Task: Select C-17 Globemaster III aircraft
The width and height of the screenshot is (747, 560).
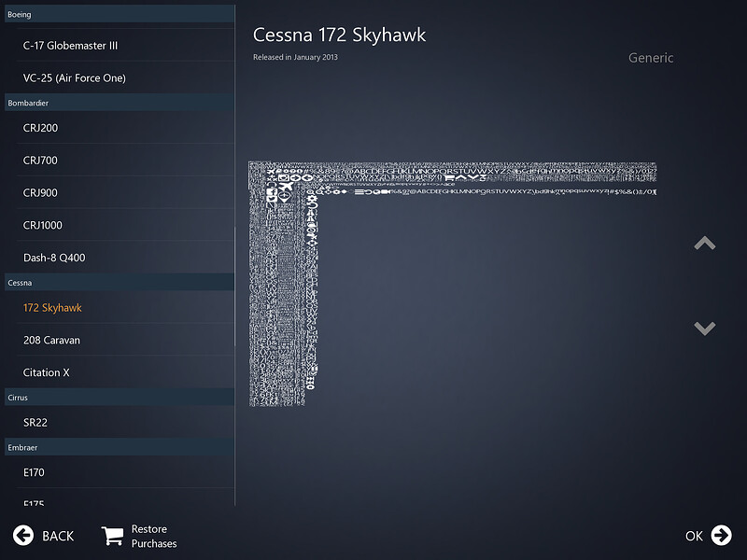Action: point(126,45)
